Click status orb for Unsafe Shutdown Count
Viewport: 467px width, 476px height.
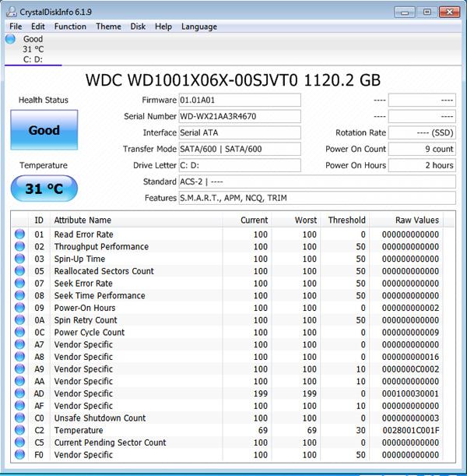click(x=19, y=418)
